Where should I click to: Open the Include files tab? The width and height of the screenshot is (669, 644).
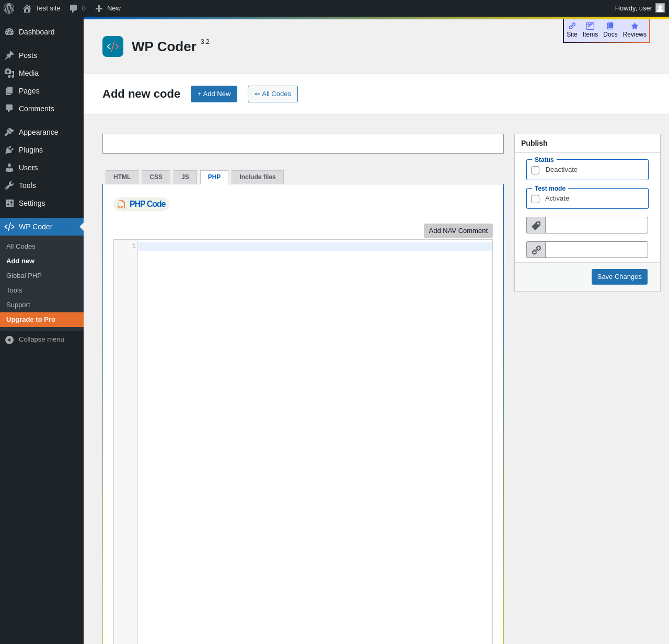258,177
